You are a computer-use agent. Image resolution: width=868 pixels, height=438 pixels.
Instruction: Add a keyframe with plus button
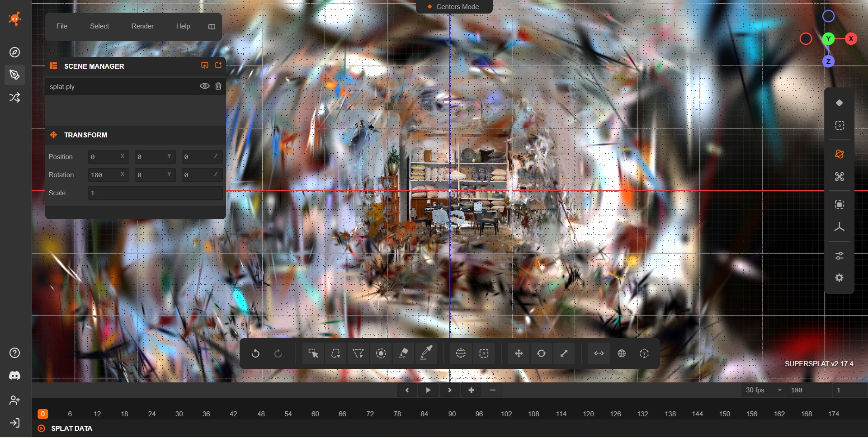point(471,390)
